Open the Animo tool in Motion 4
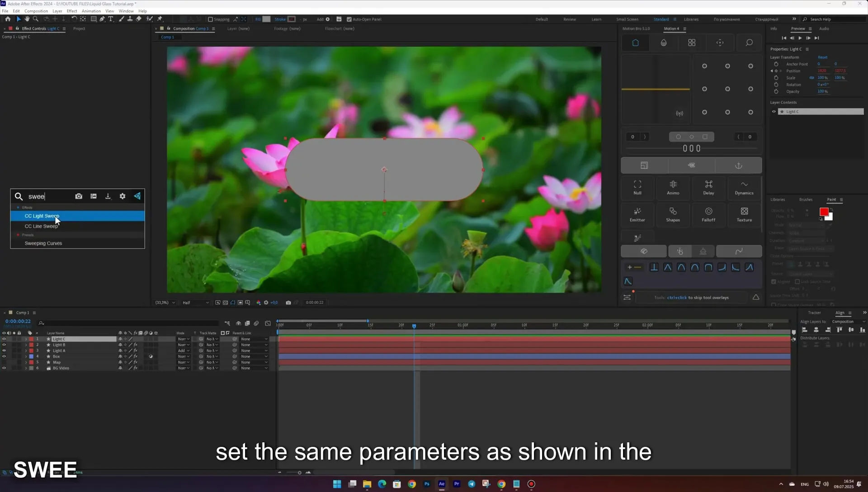 coord(673,188)
